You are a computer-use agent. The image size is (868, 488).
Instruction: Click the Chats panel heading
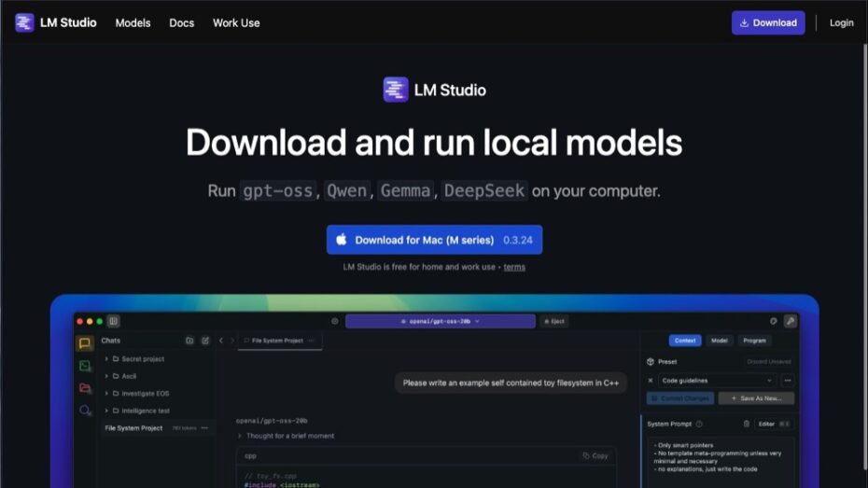(x=111, y=341)
